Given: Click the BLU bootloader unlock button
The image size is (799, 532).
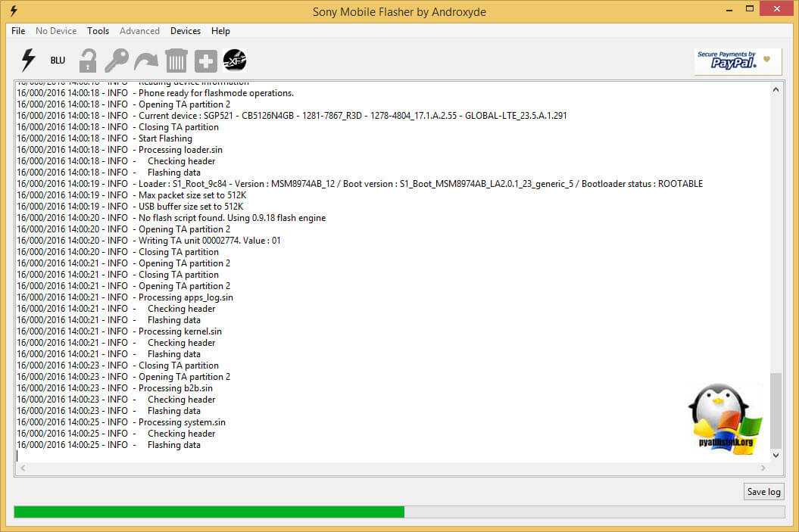Looking at the screenshot, I should click(x=58, y=61).
